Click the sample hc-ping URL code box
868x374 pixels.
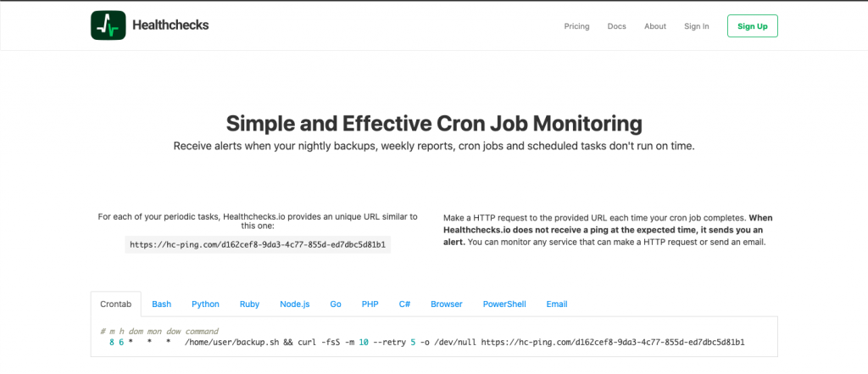(258, 244)
